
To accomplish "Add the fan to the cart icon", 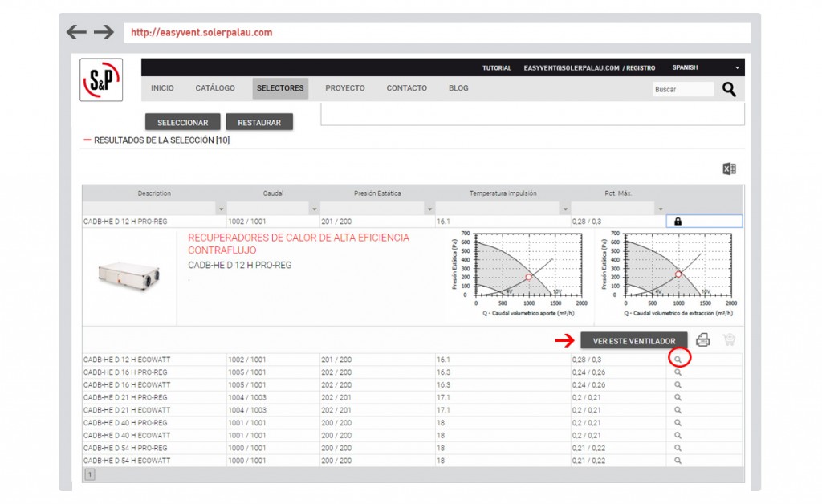I will point(729,340).
